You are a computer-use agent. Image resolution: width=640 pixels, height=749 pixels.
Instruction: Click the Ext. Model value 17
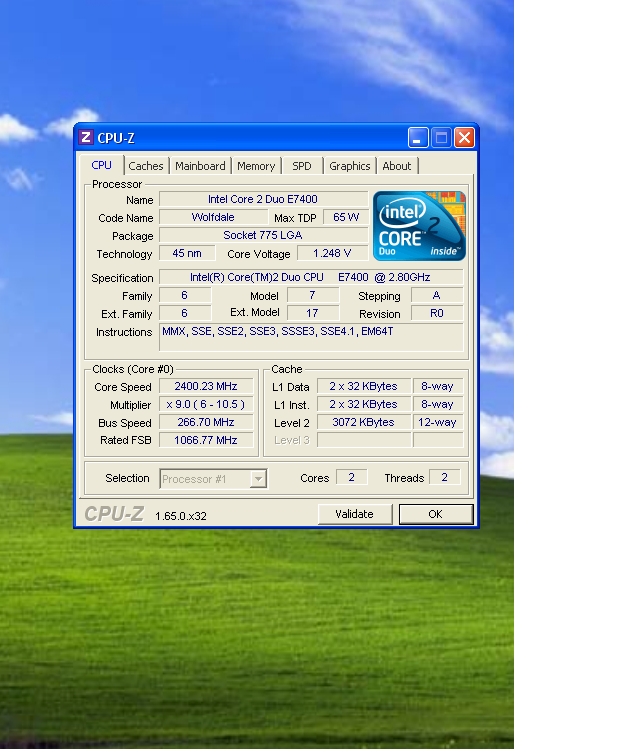click(312, 313)
